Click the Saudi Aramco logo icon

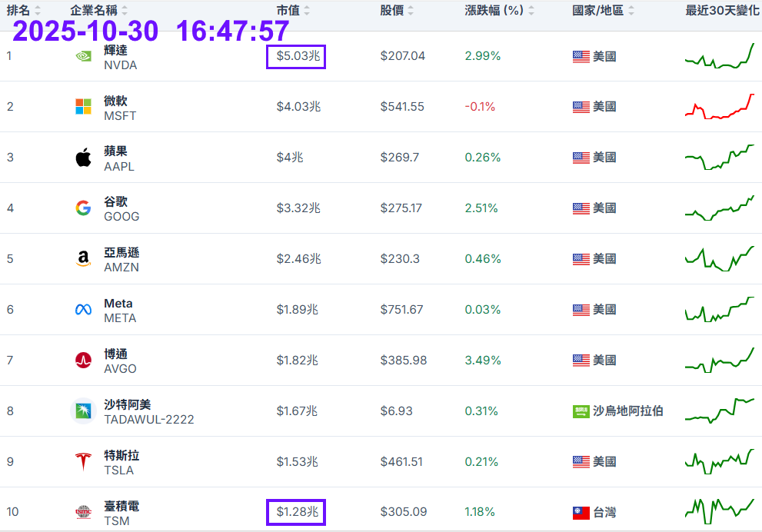pos(83,411)
